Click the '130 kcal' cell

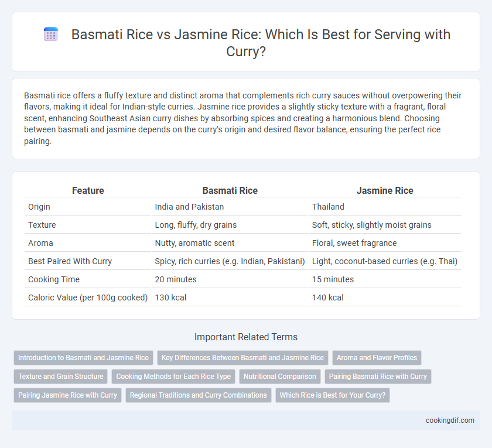[230, 297]
